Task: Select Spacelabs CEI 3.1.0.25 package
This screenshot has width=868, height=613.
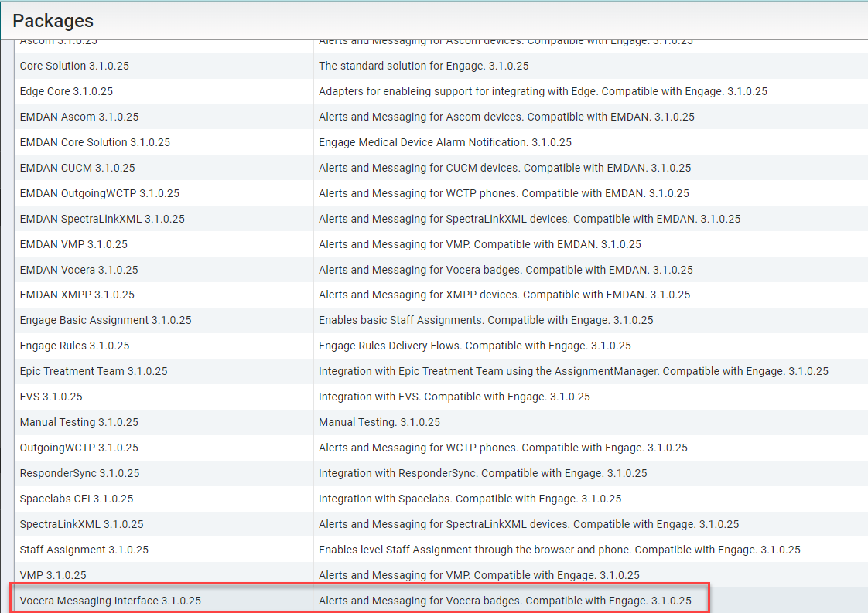Action: [x=77, y=499]
